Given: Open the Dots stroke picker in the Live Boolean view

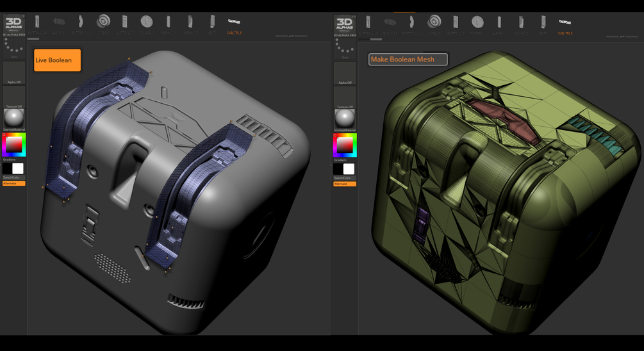Looking at the screenshot, I should tap(13, 49).
